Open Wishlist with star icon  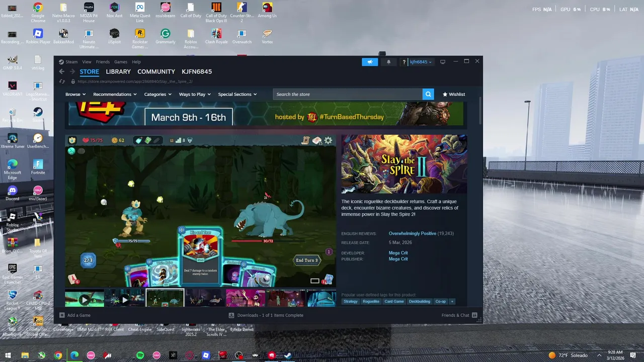click(x=454, y=94)
